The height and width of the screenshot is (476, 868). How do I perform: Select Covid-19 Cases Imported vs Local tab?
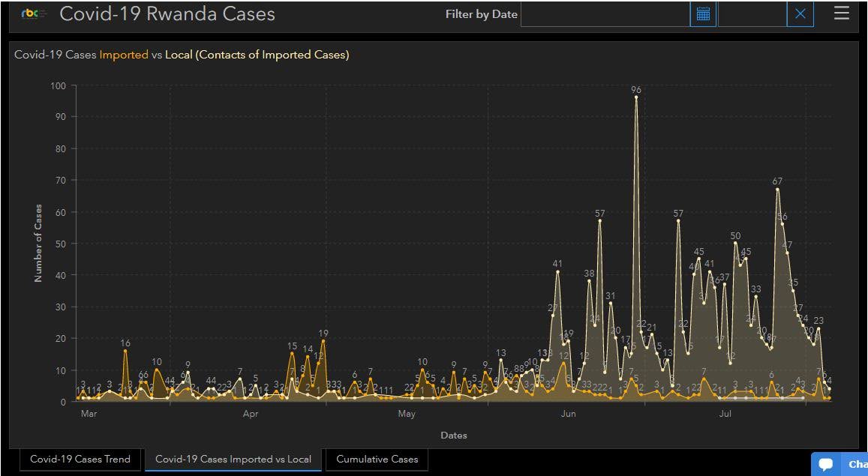[233, 459]
